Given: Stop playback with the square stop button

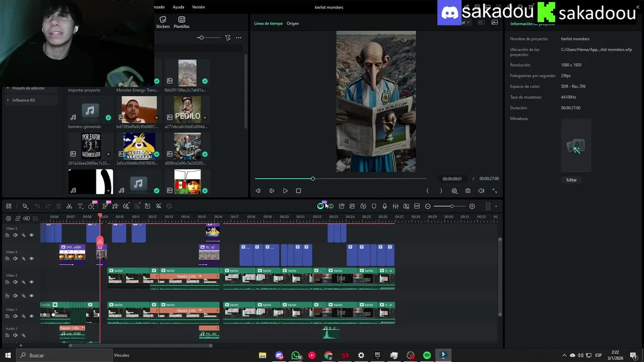Looking at the screenshot, I should (298, 191).
